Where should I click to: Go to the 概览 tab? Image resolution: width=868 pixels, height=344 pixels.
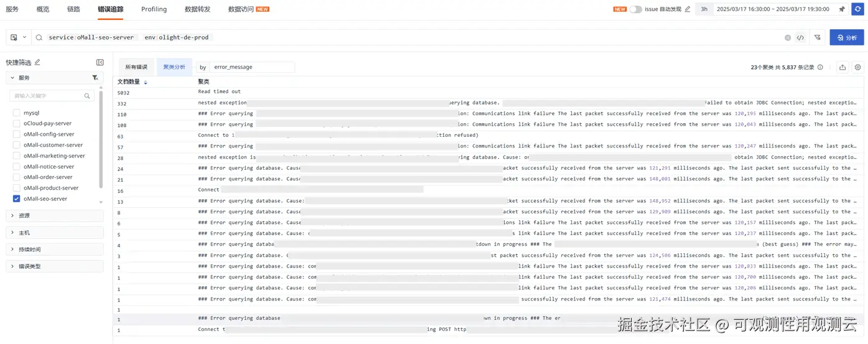pyautogui.click(x=43, y=9)
